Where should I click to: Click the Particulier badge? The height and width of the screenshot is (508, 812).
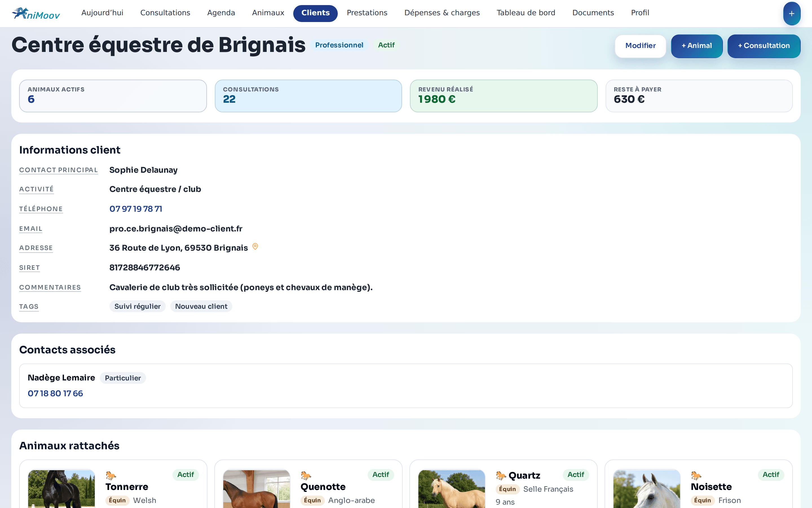pyautogui.click(x=123, y=378)
